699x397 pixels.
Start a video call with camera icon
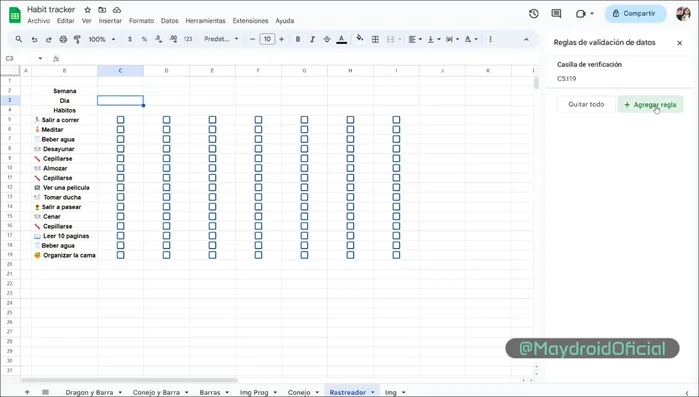click(580, 14)
